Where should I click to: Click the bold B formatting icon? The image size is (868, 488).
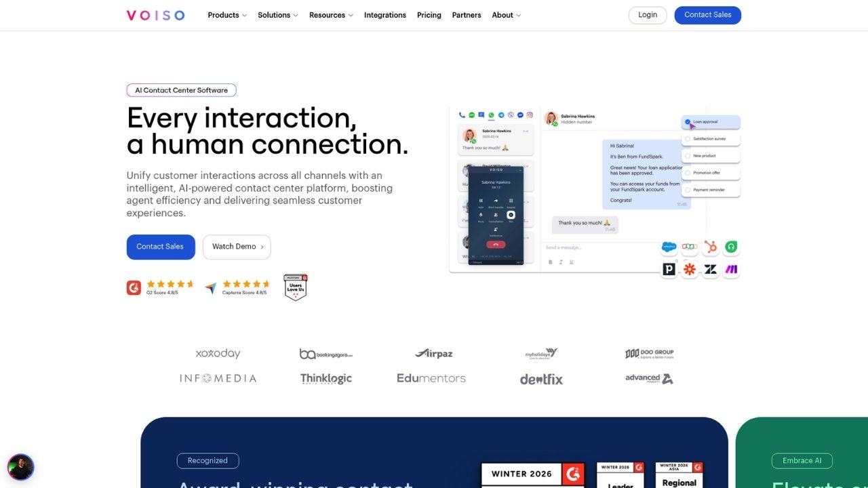pos(551,262)
